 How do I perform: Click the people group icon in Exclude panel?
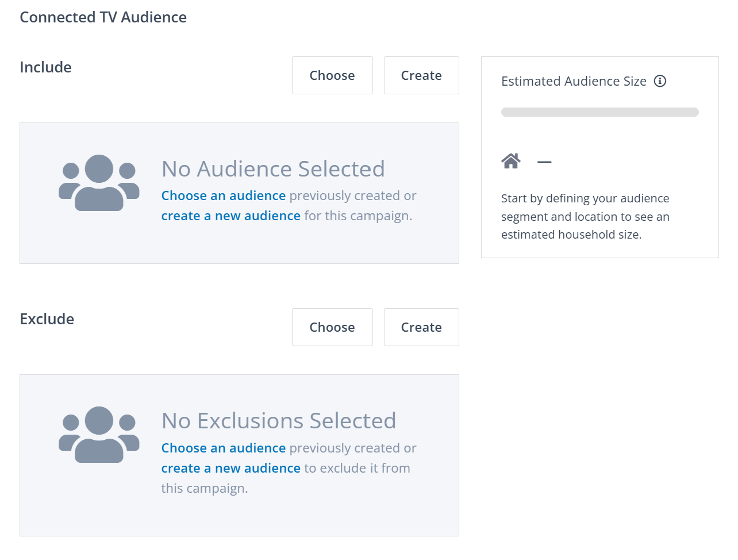pyautogui.click(x=99, y=435)
